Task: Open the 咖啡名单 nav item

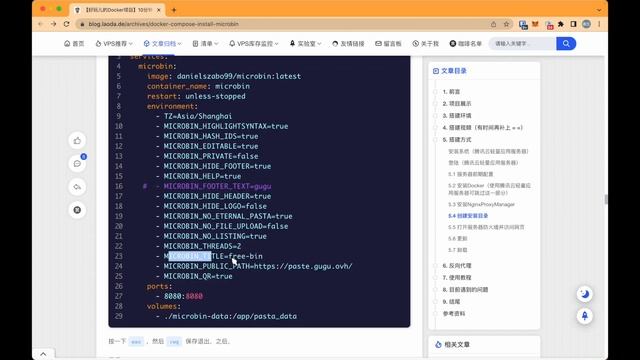Action: coord(466,44)
